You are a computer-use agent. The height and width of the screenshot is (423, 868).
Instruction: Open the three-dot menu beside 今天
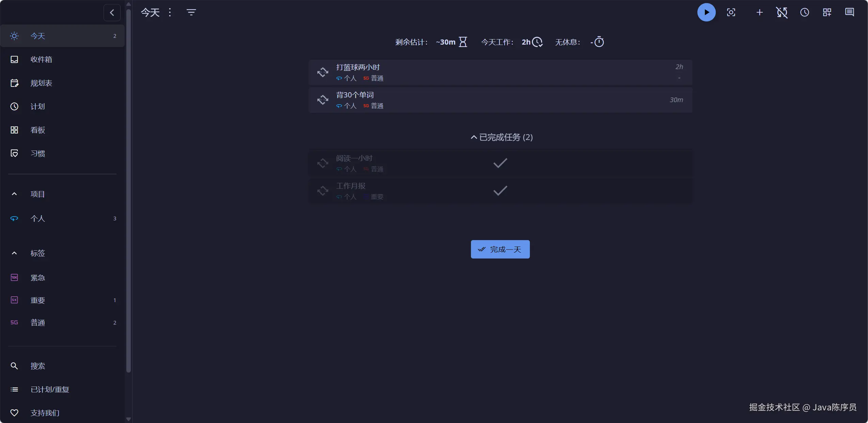pos(170,13)
